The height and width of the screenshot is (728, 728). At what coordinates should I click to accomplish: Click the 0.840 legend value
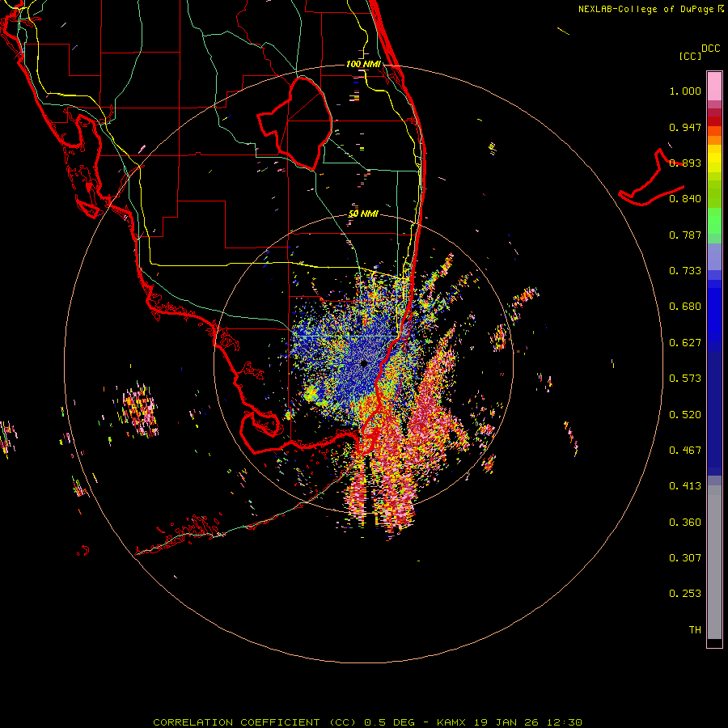pyautogui.click(x=685, y=199)
